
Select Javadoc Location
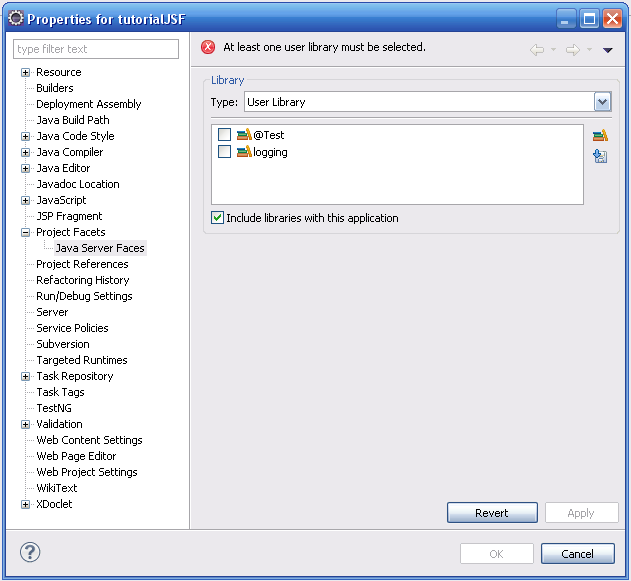(78, 184)
